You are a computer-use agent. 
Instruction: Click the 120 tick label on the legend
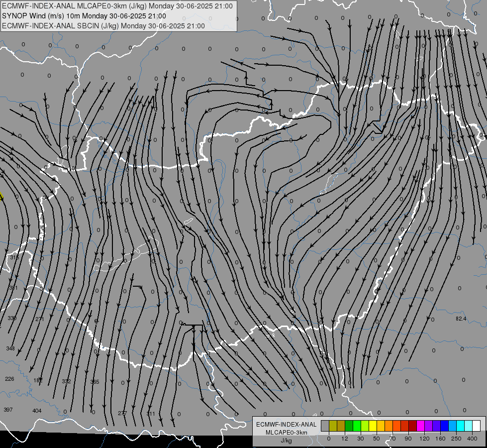424,439
